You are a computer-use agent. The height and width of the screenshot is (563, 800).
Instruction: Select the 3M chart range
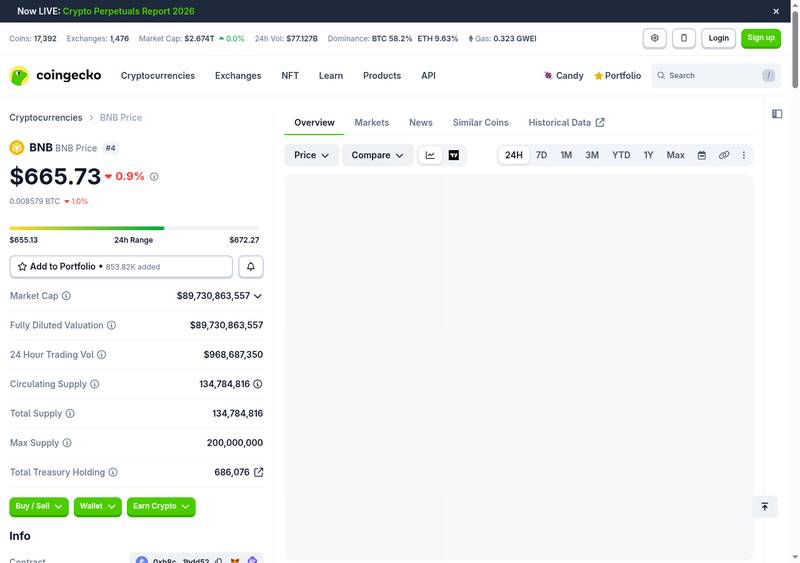592,155
